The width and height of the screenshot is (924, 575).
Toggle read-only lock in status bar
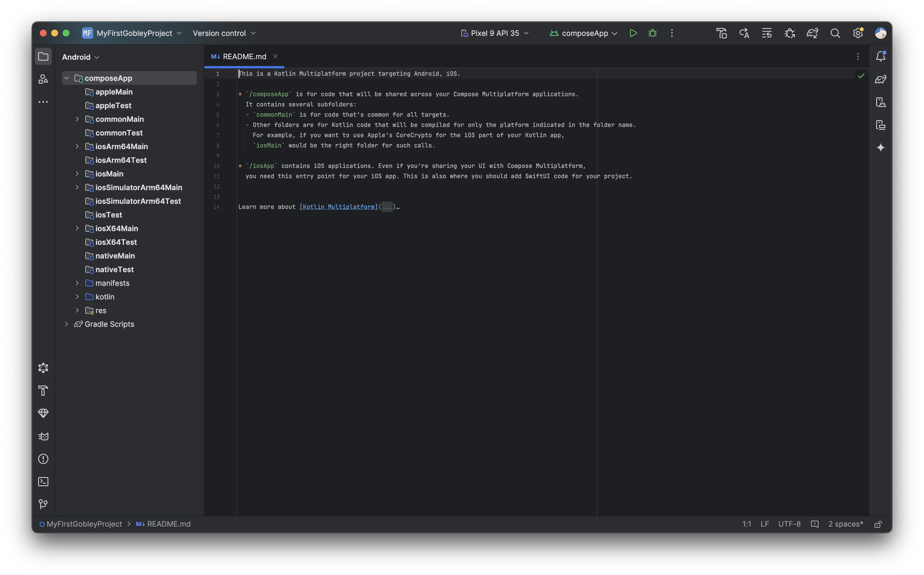pos(878,524)
